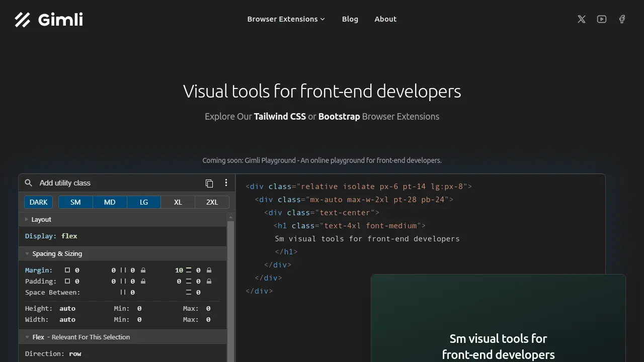Click the Padding all-sides square icon
644x362 pixels.
[x=67, y=281]
